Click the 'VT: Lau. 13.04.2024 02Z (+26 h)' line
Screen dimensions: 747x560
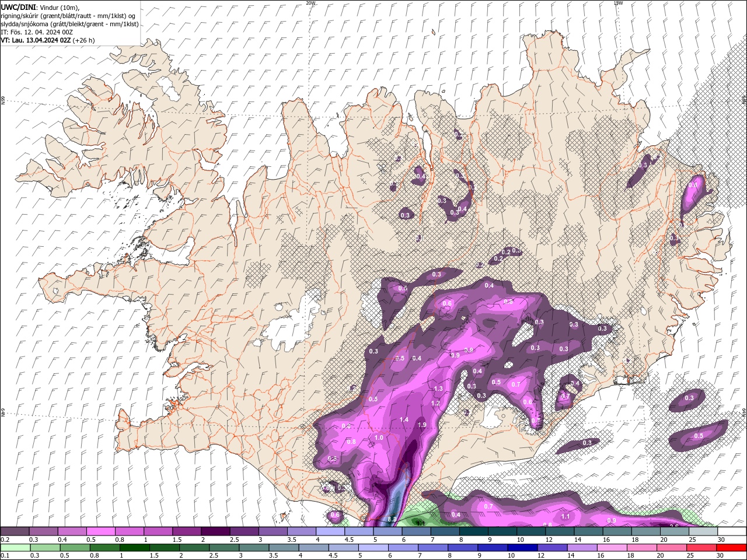48,40
